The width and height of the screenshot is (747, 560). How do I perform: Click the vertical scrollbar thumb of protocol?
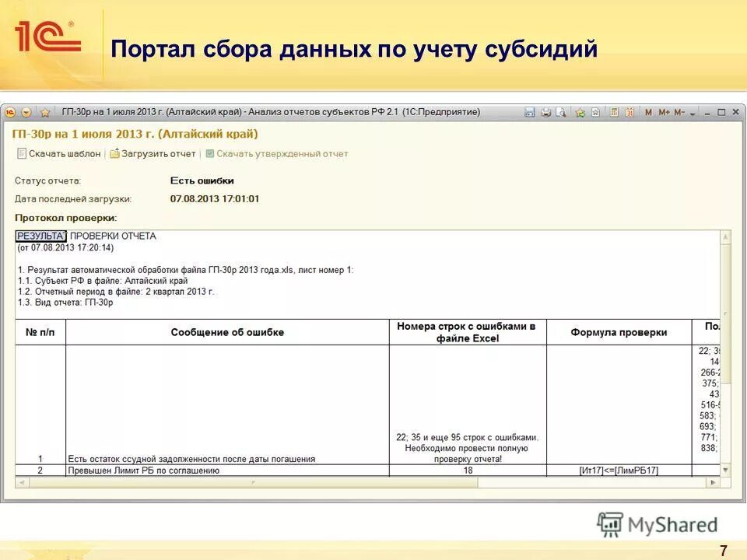click(725, 313)
